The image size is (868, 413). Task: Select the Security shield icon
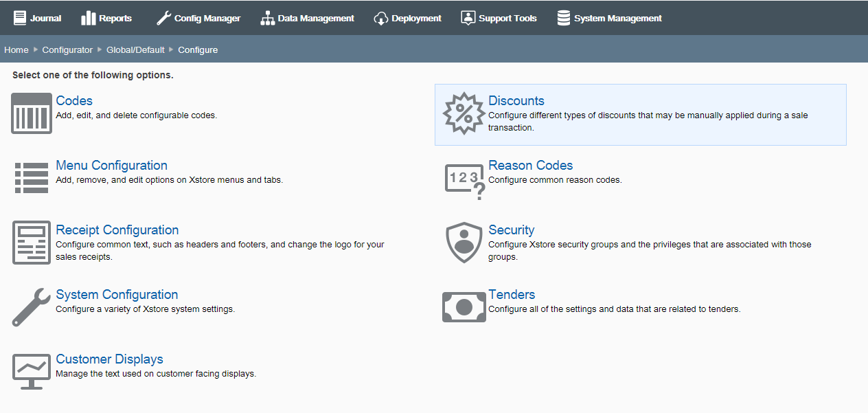pyautogui.click(x=464, y=243)
